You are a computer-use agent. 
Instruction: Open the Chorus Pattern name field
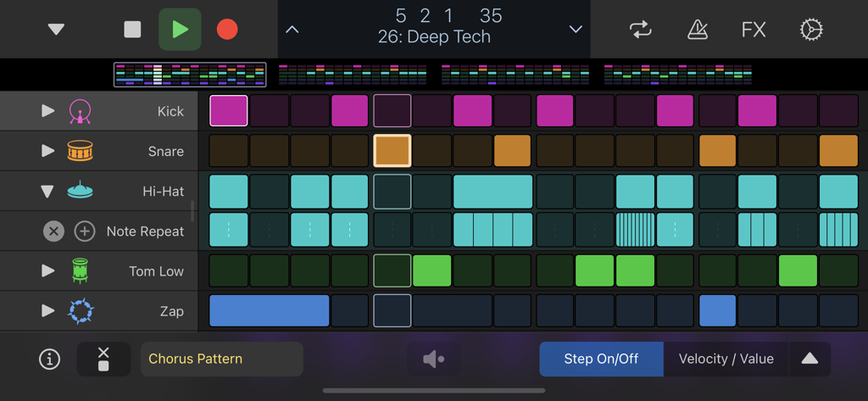coord(222,359)
